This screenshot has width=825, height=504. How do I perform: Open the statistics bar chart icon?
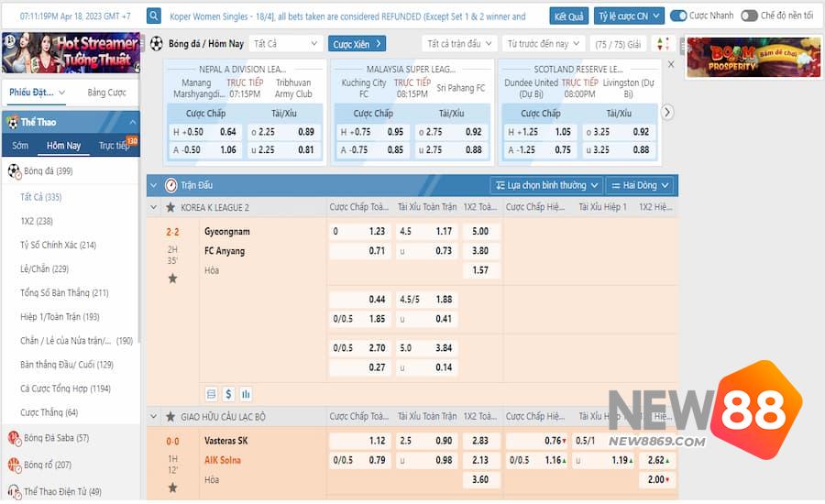coord(246,394)
